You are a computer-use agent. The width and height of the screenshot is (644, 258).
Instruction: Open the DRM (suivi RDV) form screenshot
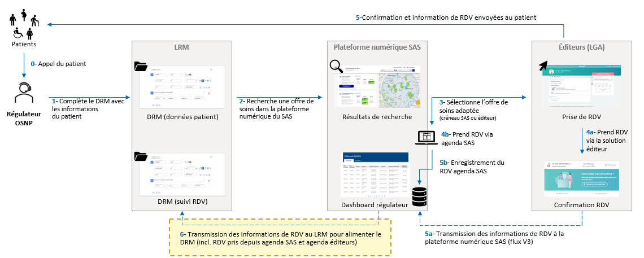coord(177,174)
